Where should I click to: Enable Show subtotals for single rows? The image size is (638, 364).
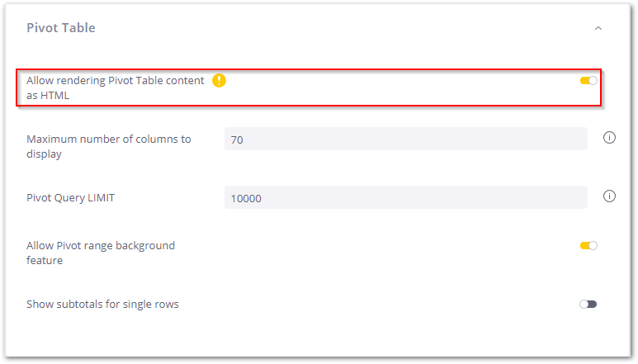pyautogui.click(x=588, y=304)
